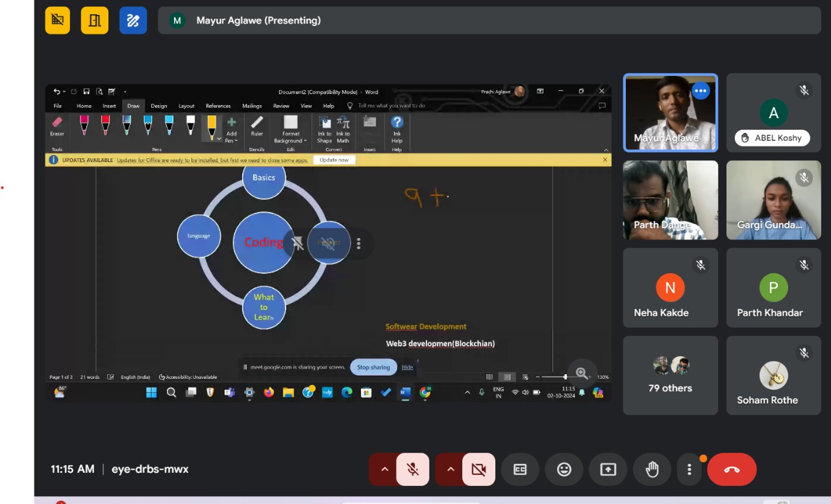Click the captions (CC) icon
Image resolution: width=831 pixels, height=504 pixels.
[520, 470]
